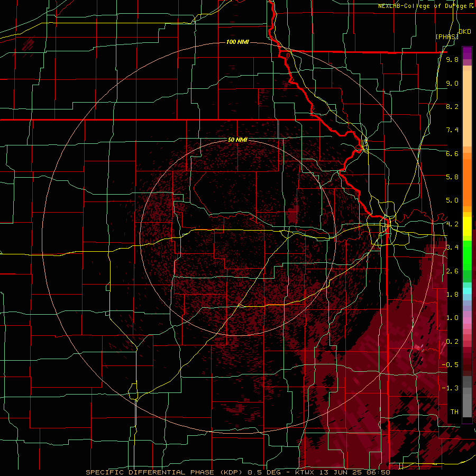This screenshot has height=476, width=476.
Task: Click the 3.4 value on the color scale
Action: click(452, 248)
